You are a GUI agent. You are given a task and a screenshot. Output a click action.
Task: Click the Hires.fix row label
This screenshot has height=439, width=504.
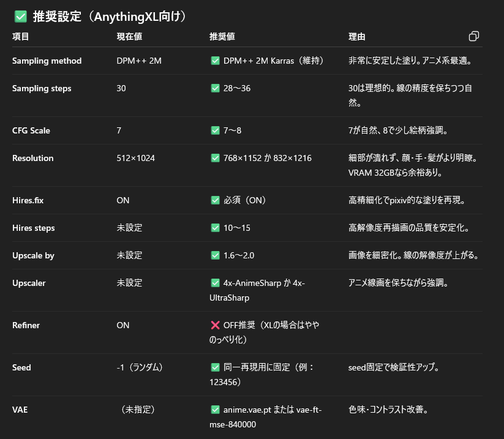[29, 200]
